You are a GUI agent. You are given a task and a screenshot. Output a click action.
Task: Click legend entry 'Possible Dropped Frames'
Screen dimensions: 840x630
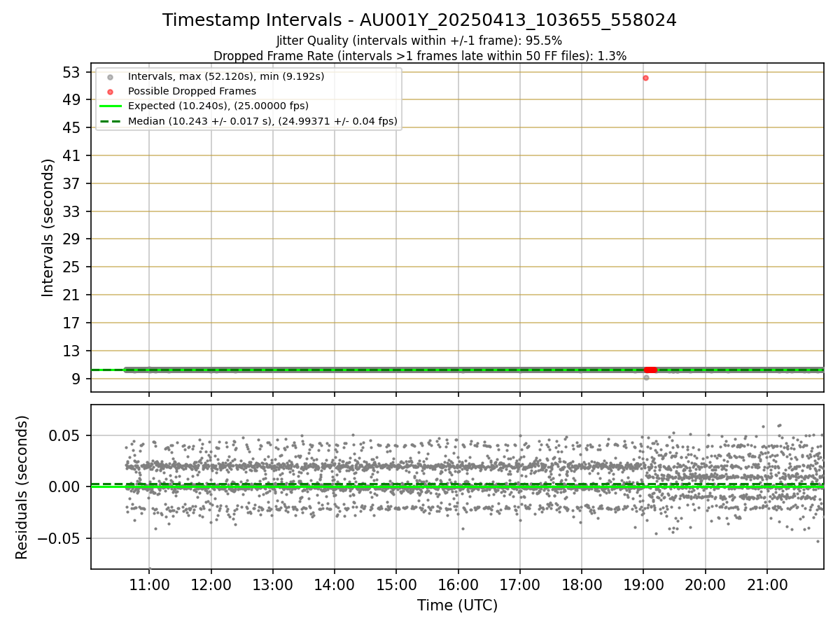pos(192,91)
